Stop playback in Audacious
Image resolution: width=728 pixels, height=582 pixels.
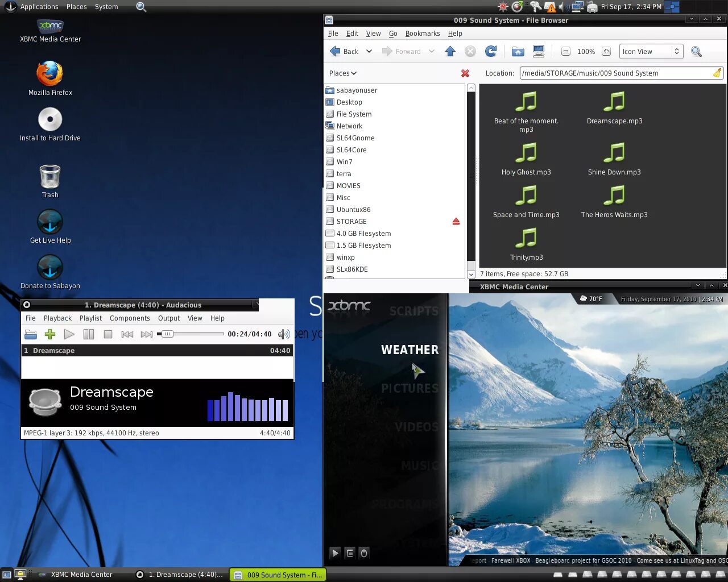(x=108, y=334)
